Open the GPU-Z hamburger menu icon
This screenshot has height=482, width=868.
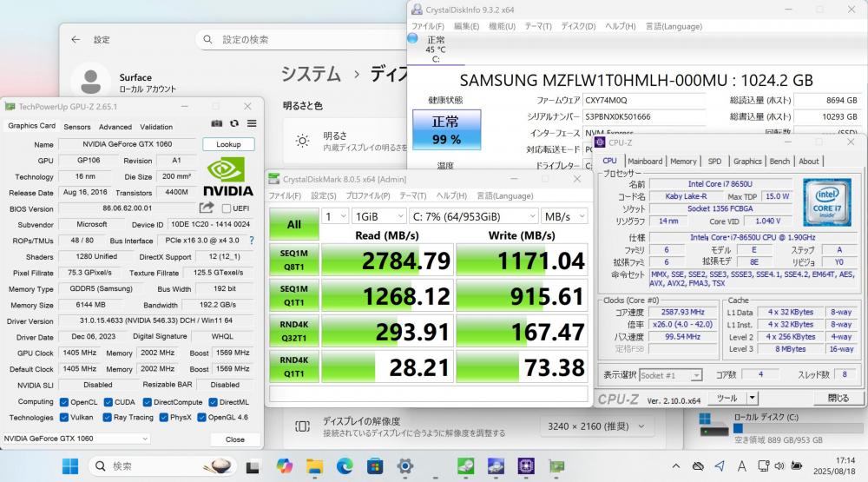[x=252, y=123]
